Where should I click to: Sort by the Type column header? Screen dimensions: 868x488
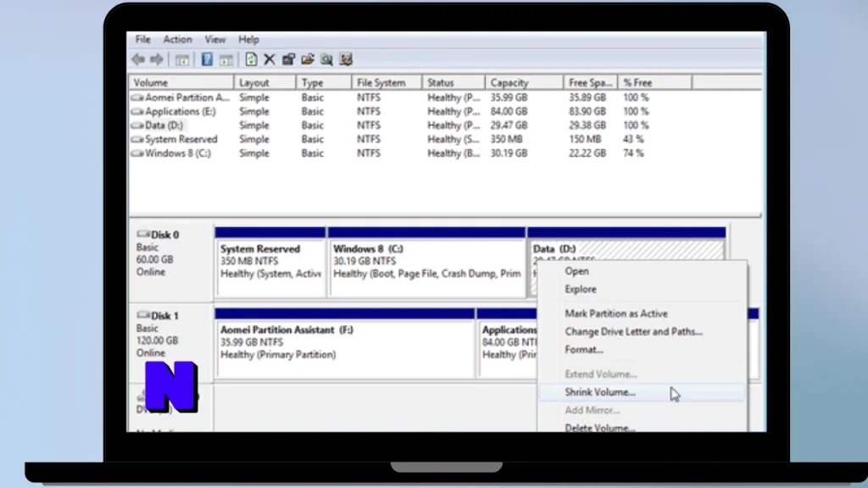324,82
